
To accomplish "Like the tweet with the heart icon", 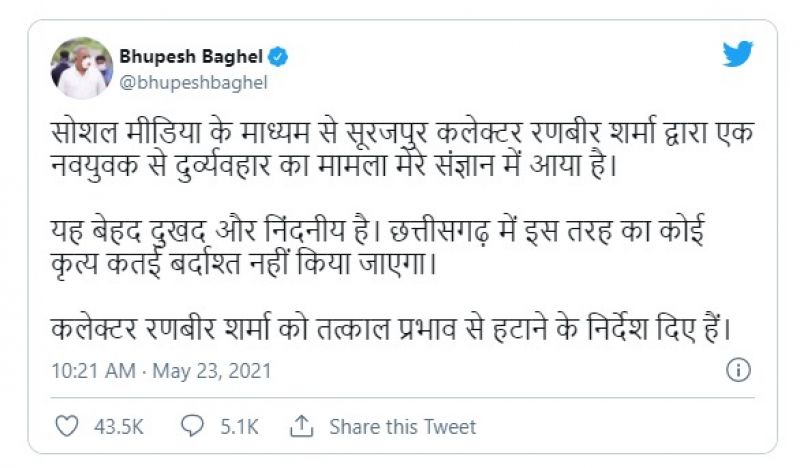I will (x=66, y=427).
